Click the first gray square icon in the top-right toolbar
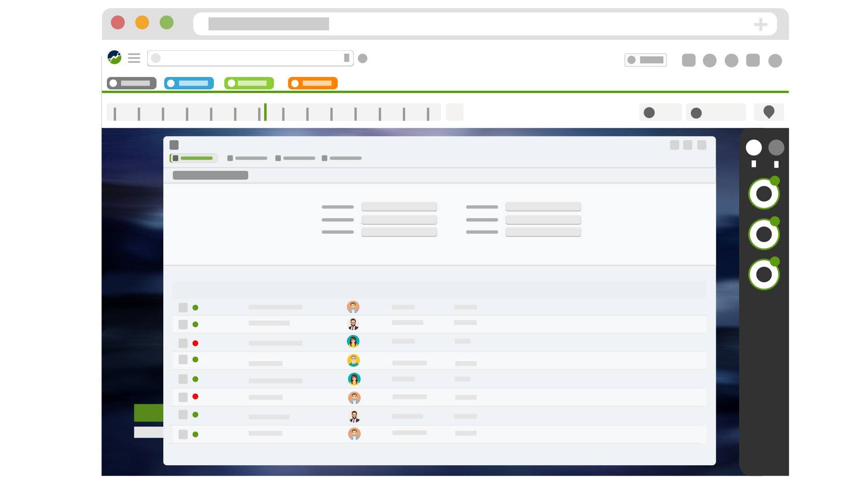Viewport: 868px width, 484px height. coord(689,60)
